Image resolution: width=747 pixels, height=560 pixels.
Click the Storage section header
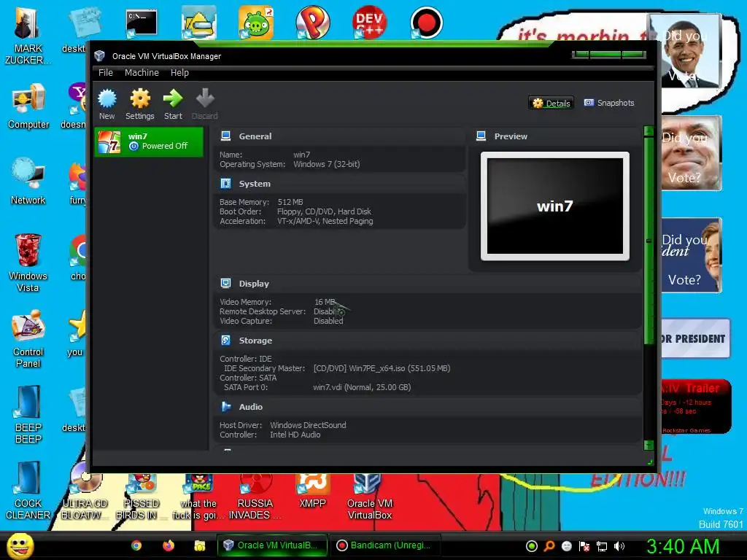coord(255,341)
